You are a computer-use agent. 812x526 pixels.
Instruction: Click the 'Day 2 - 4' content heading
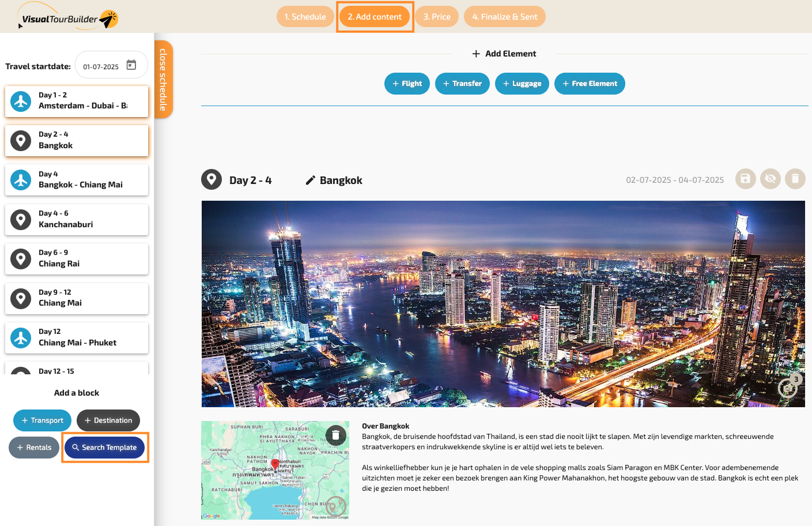(251, 181)
